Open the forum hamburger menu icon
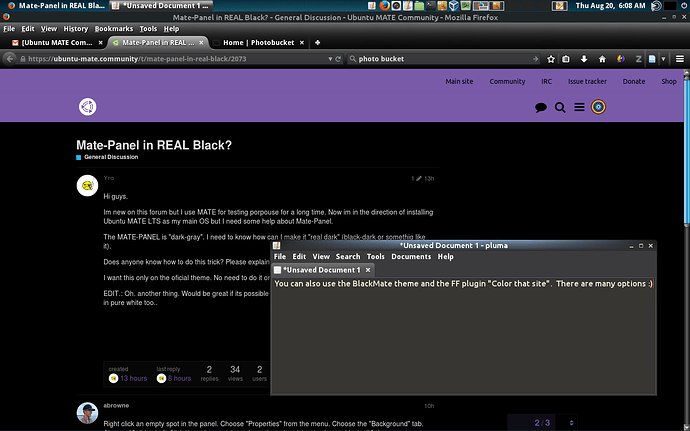Image resolution: width=690 pixels, height=431 pixels. tap(579, 107)
